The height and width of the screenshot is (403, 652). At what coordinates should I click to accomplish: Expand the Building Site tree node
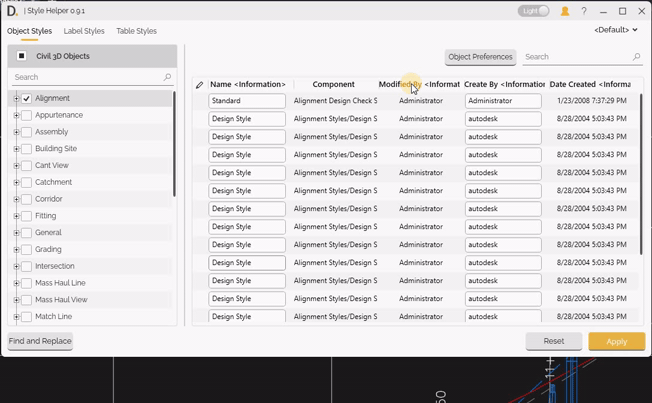point(16,149)
